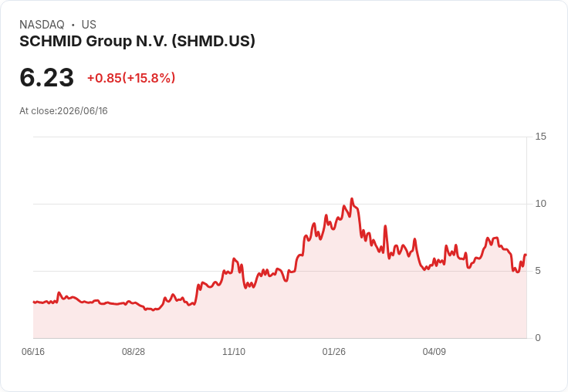Click the 11/10 x-axis date label
The image size is (568, 392).
[234, 351]
